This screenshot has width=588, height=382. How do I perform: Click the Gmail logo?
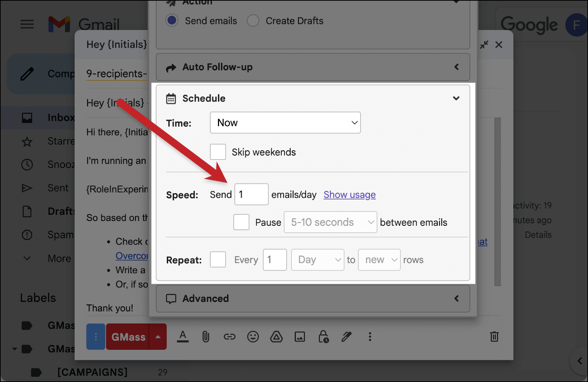[x=84, y=24]
